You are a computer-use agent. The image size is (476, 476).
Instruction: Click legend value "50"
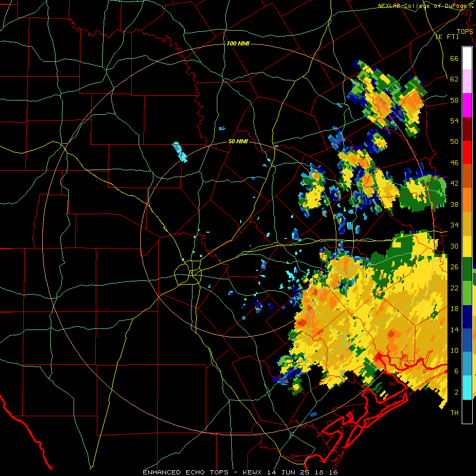(454, 142)
